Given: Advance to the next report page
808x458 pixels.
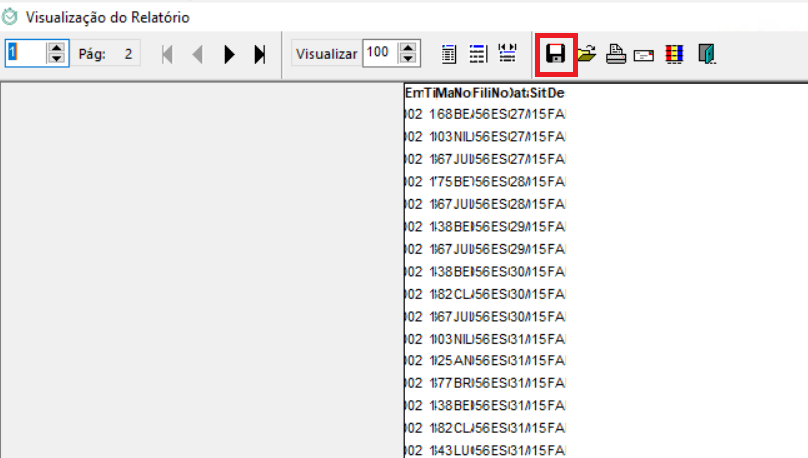Looking at the screenshot, I should coord(229,54).
